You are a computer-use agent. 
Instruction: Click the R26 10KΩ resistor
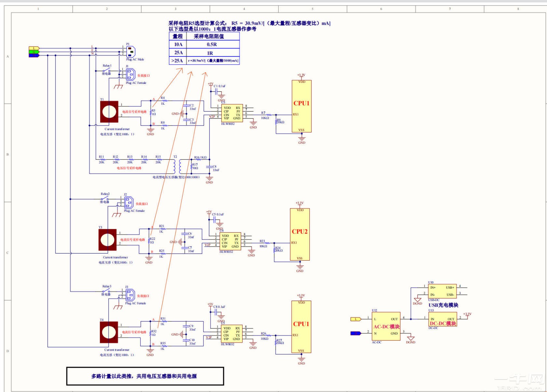[x=268, y=336]
